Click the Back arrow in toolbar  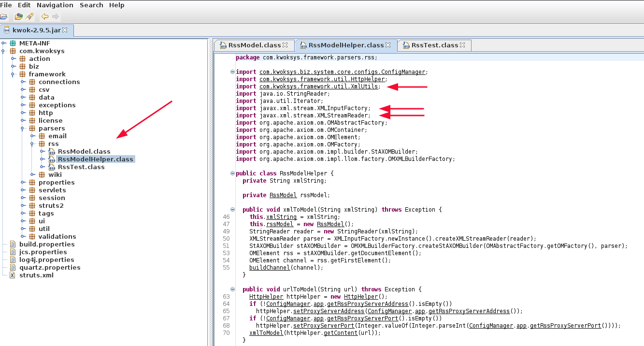(x=44, y=17)
